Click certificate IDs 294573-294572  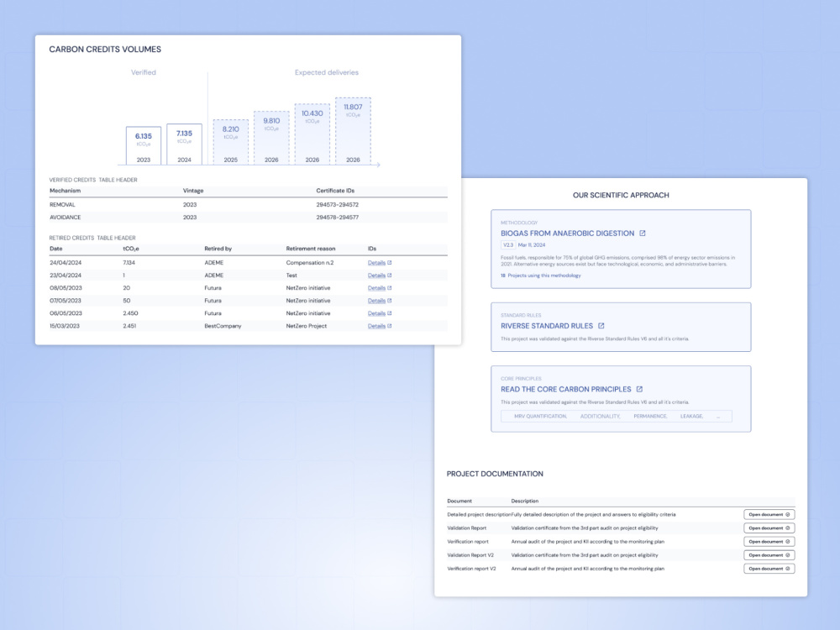(338, 205)
